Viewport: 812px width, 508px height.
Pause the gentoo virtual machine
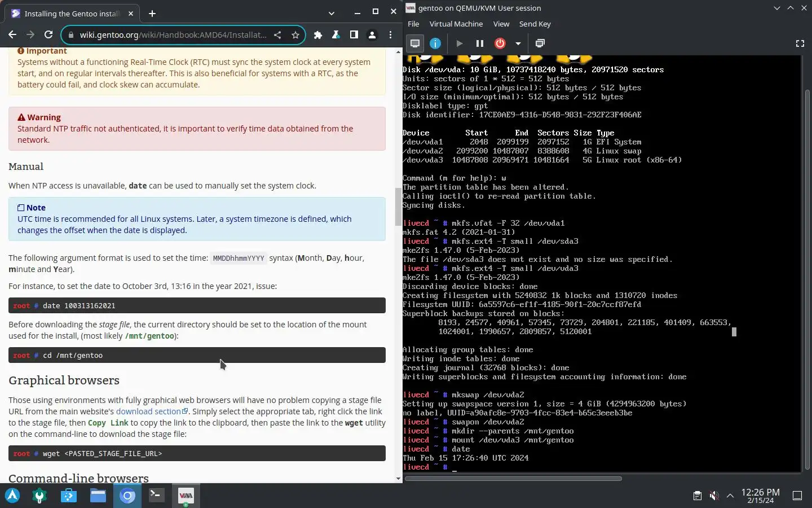click(x=480, y=43)
